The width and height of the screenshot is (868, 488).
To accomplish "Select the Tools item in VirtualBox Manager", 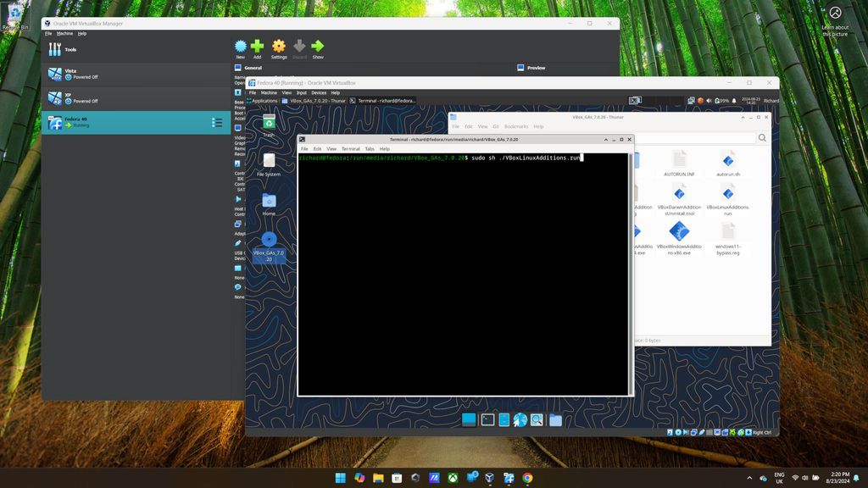I will pos(136,50).
